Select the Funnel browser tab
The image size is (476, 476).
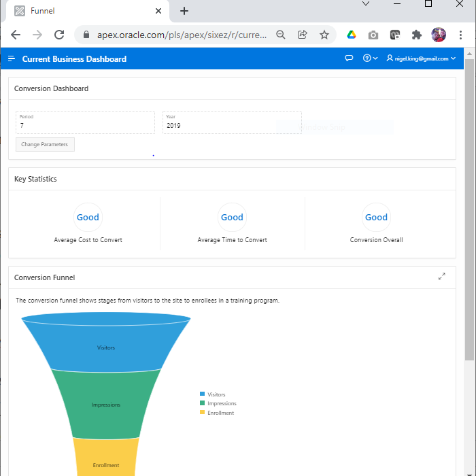(82, 11)
